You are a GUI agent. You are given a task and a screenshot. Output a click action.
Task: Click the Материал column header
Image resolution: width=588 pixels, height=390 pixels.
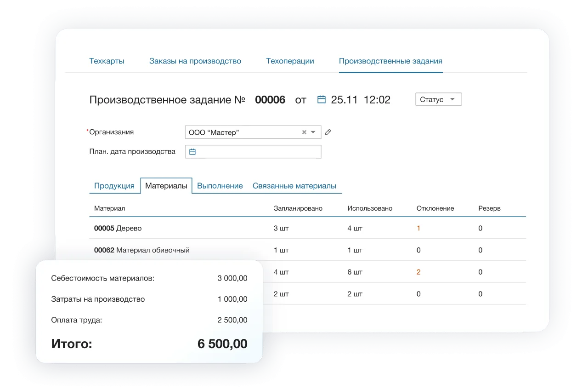coord(109,208)
